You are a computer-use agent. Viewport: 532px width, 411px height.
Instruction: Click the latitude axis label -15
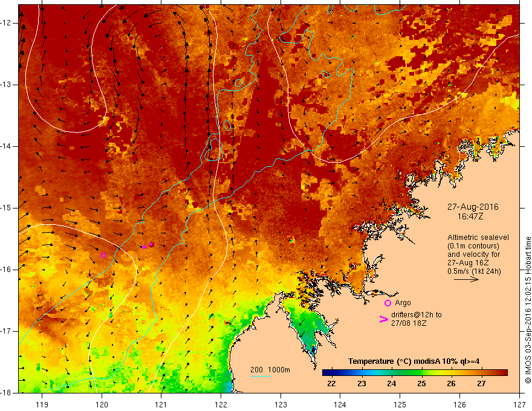pyautogui.click(x=6, y=208)
